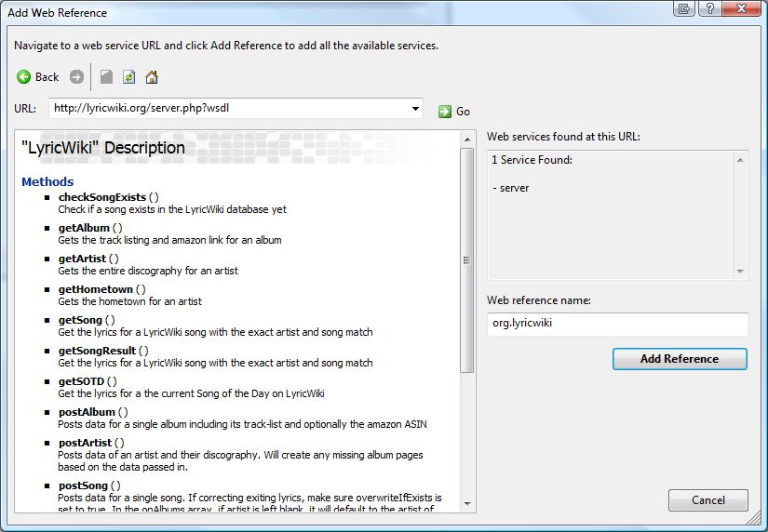768x532 pixels.
Task: Open the URL dropdown arrow
Action: 415,108
